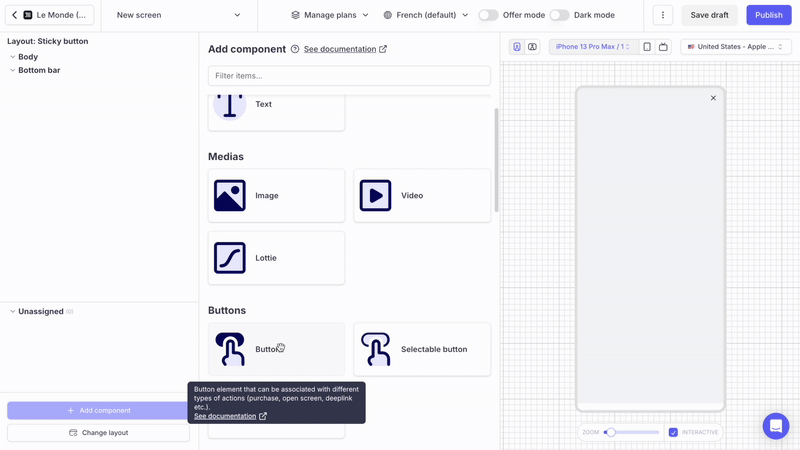Open the New screen selector dropdown

pos(178,15)
